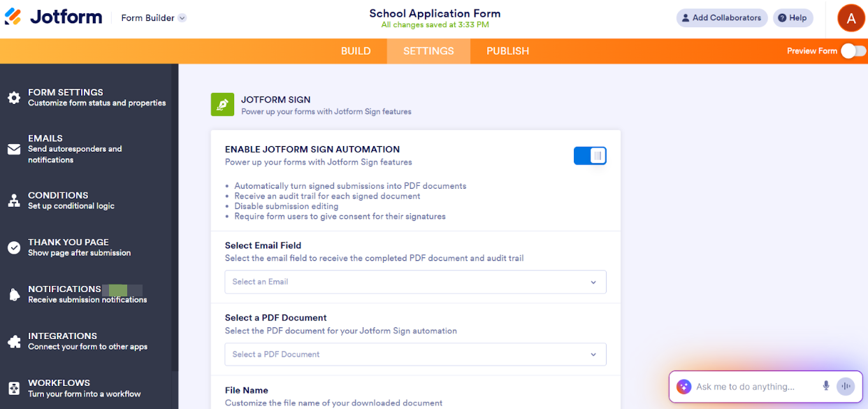This screenshot has height=409, width=868.
Task: Open the Integrations puzzle icon
Action: click(14, 340)
